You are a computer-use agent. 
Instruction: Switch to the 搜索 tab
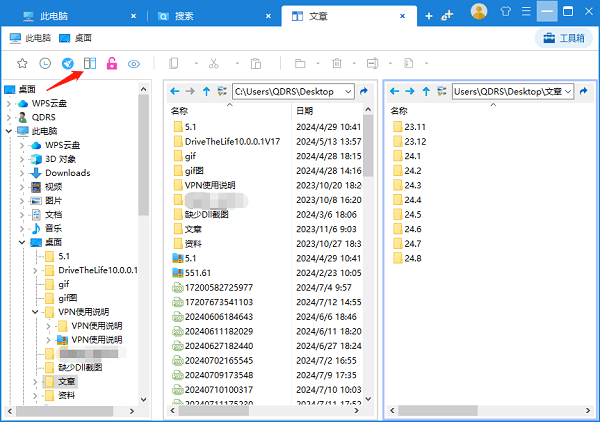pyautogui.click(x=184, y=16)
